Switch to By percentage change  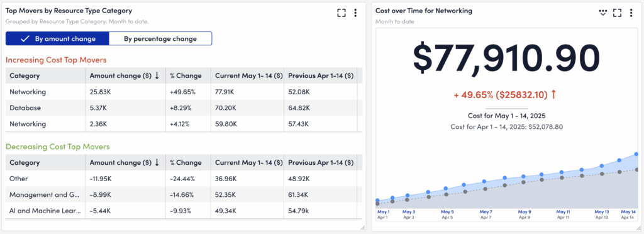[160, 38]
